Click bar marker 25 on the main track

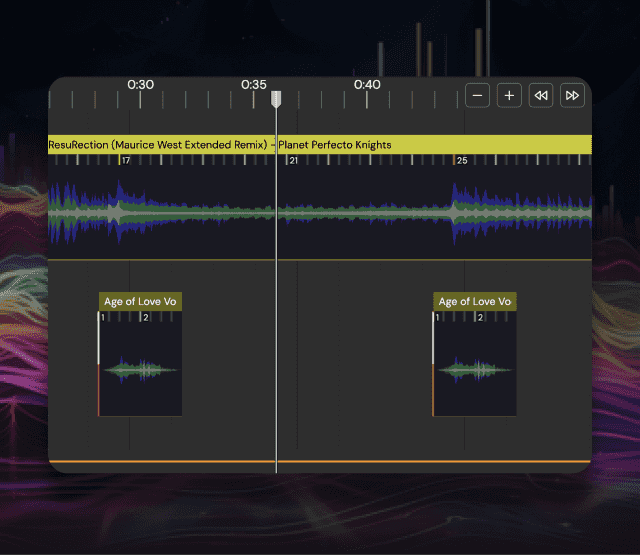pyautogui.click(x=461, y=160)
